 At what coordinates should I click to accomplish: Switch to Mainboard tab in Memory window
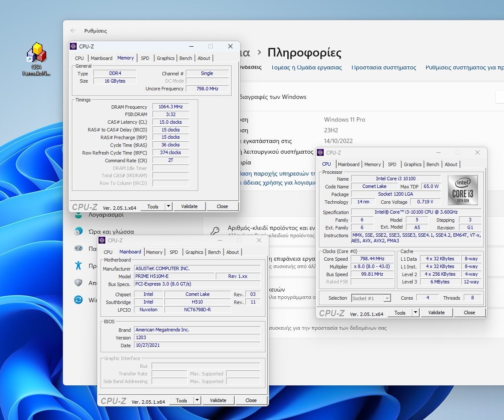tap(101, 58)
